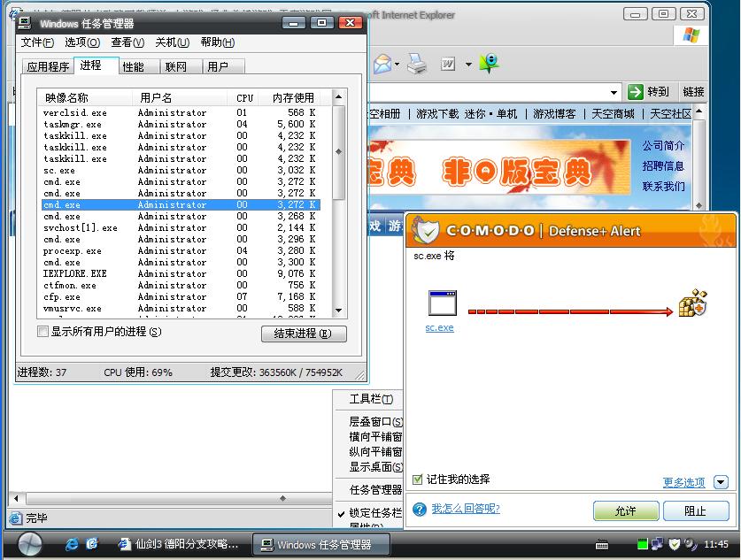Click the company profile link on web page
The height and width of the screenshot is (560, 741).
663,146
